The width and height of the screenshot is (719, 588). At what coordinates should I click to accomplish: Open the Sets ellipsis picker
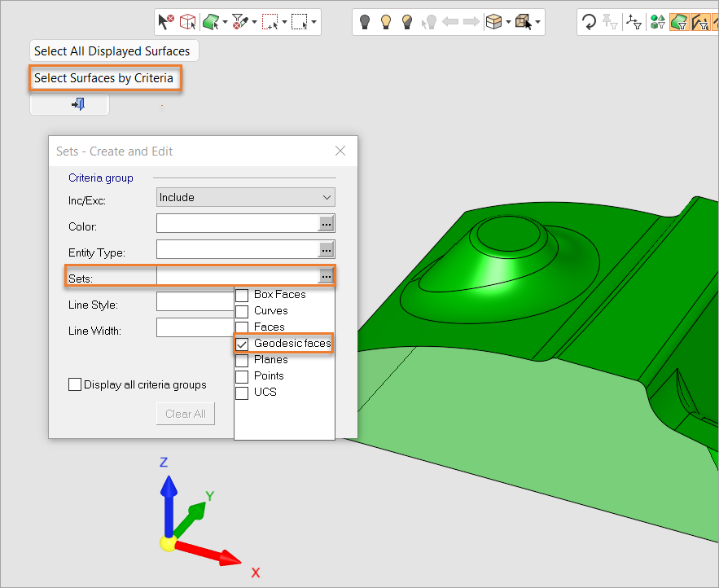click(326, 277)
